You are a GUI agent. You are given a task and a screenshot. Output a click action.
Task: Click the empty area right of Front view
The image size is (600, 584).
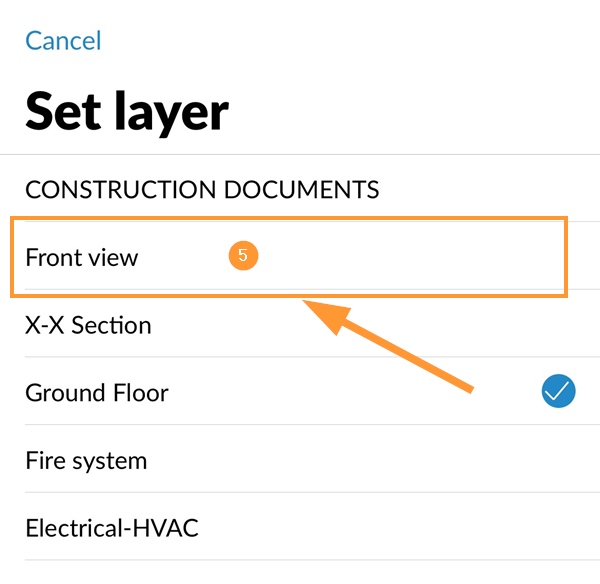coord(420,257)
